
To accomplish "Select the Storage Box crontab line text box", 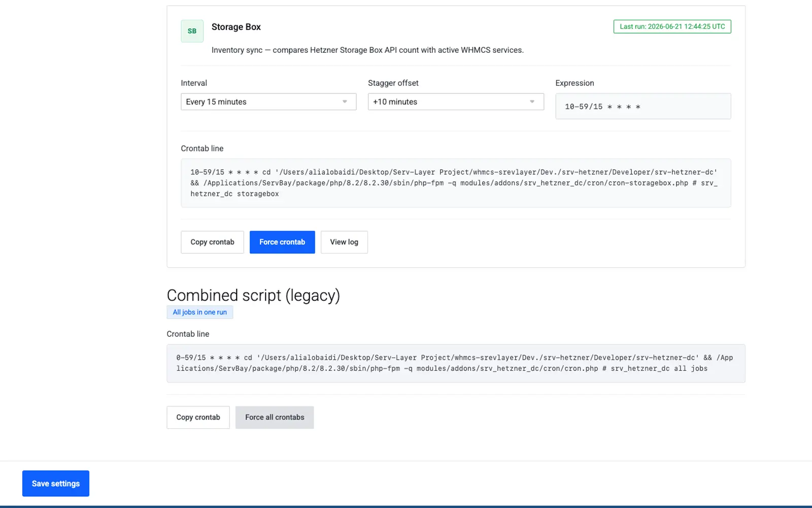I will point(456,183).
